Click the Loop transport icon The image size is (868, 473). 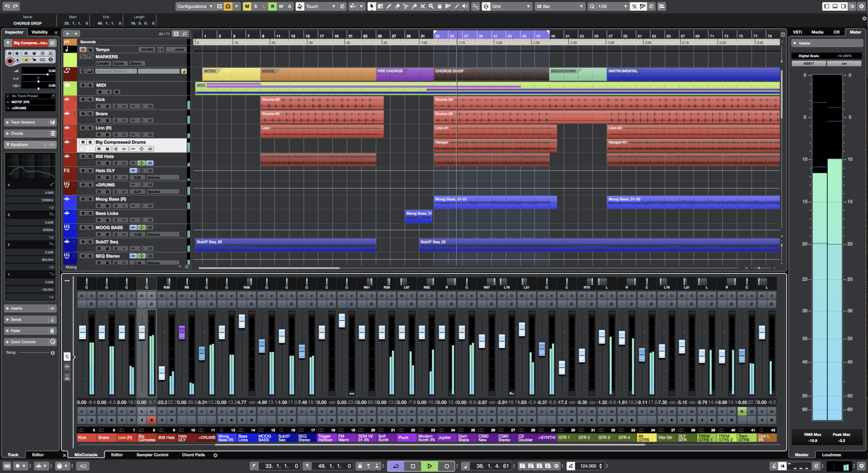(x=396, y=465)
